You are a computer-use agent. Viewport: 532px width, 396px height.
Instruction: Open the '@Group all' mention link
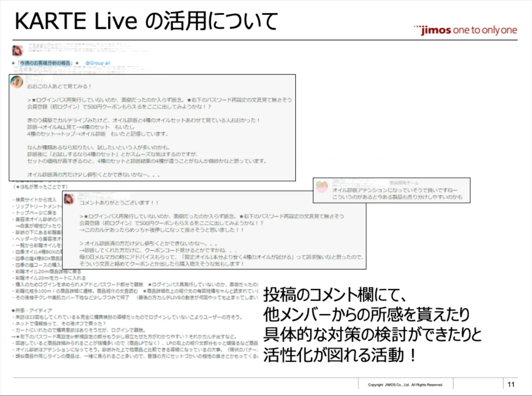(x=98, y=63)
